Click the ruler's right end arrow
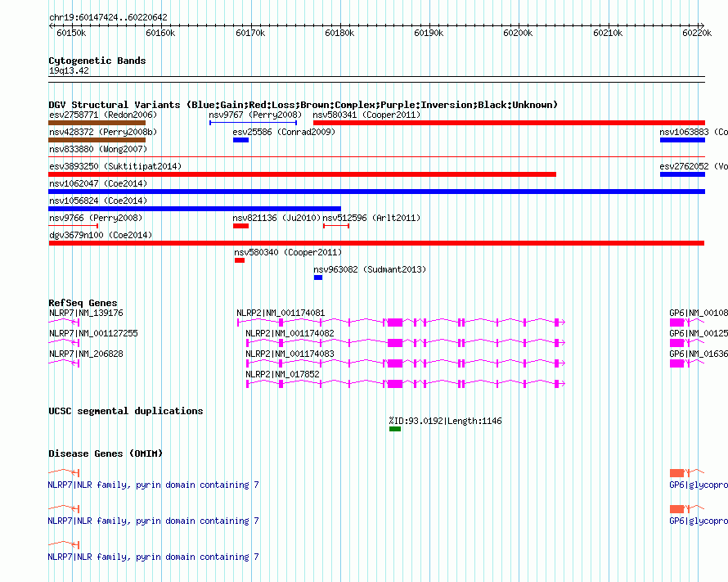This screenshot has height=582, width=728. (702, 25)
